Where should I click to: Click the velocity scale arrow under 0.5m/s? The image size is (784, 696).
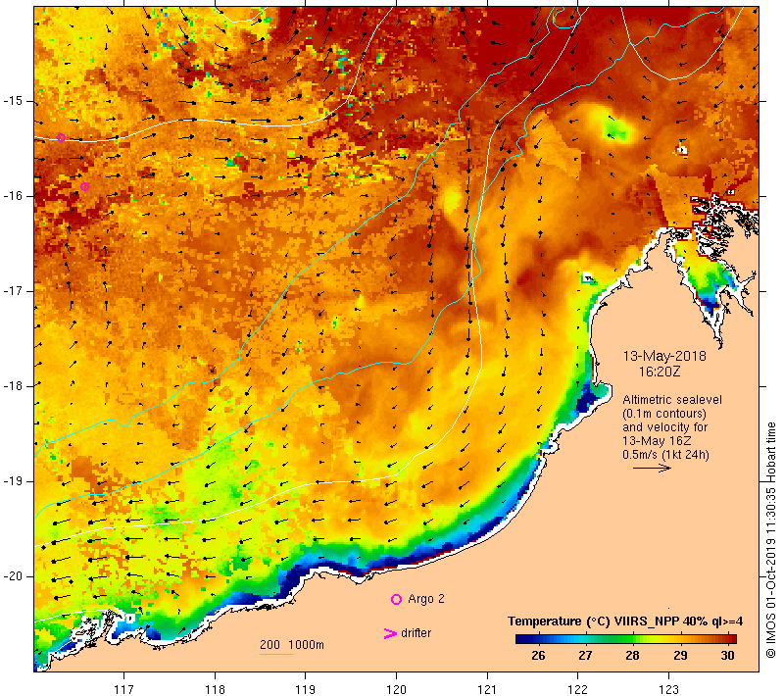(x=652, y=468)
